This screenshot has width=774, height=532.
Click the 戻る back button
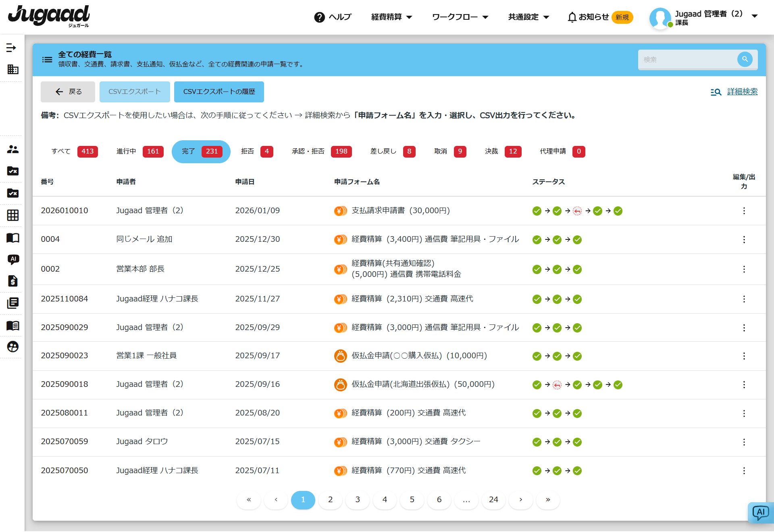(x=68, y=92)
